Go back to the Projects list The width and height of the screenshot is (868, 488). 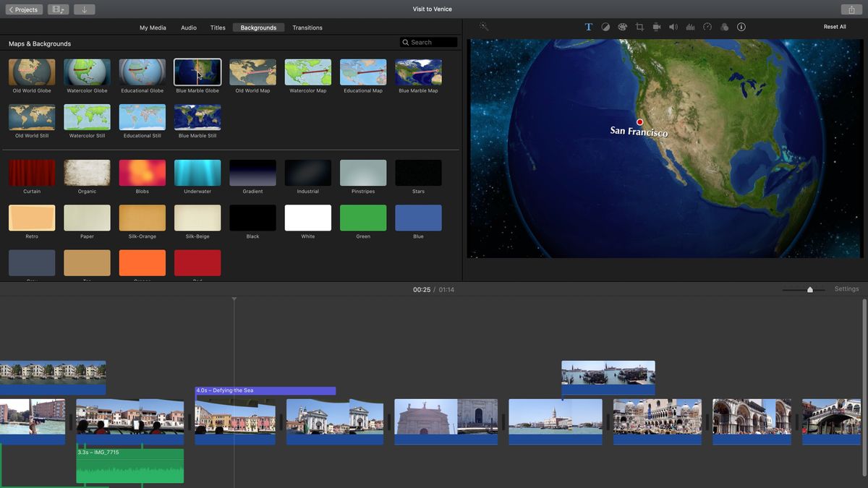(x=24, y=9)
